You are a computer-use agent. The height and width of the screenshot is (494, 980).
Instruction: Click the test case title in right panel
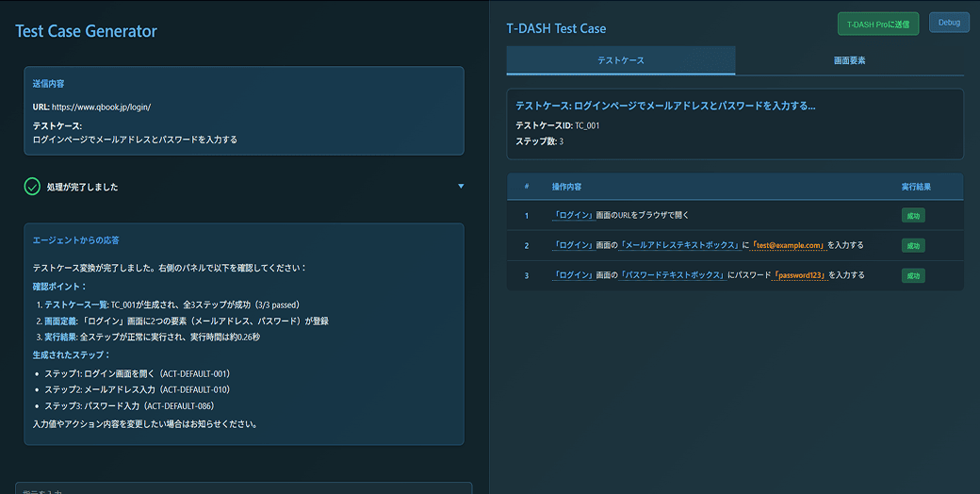[665, 107]
